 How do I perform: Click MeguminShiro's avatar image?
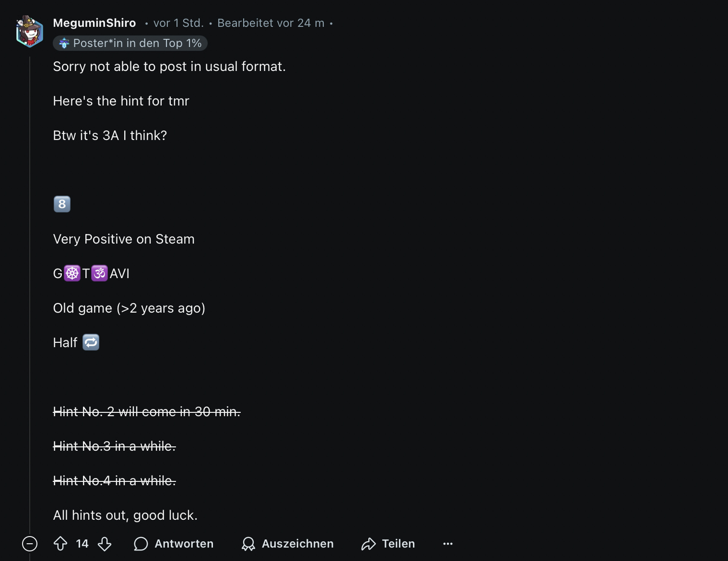(29, 32)
